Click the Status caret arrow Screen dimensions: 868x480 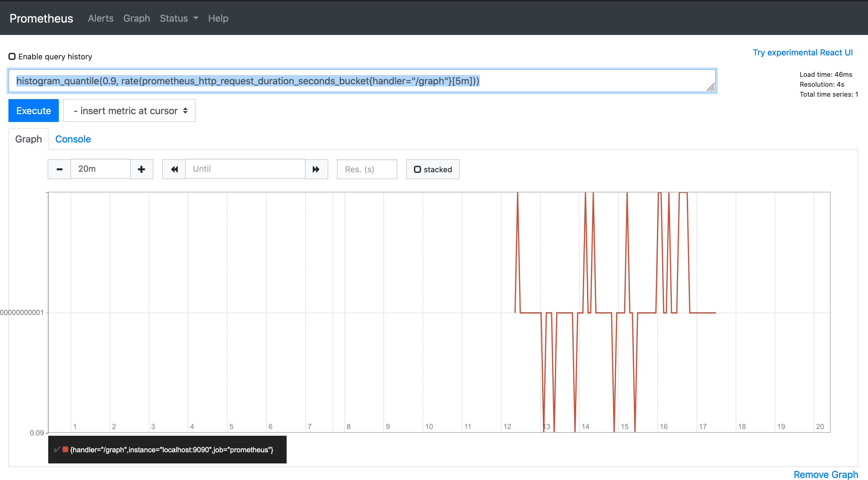tap(196, 18)
